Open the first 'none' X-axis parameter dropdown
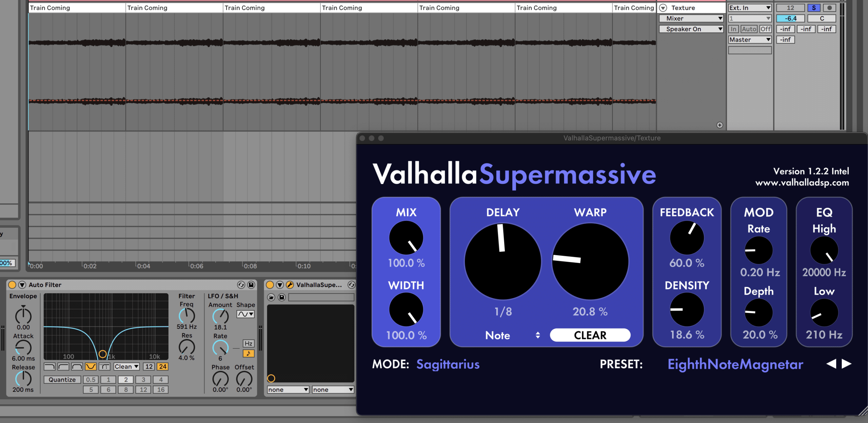The image size is (868, 423). coord(288,389)
